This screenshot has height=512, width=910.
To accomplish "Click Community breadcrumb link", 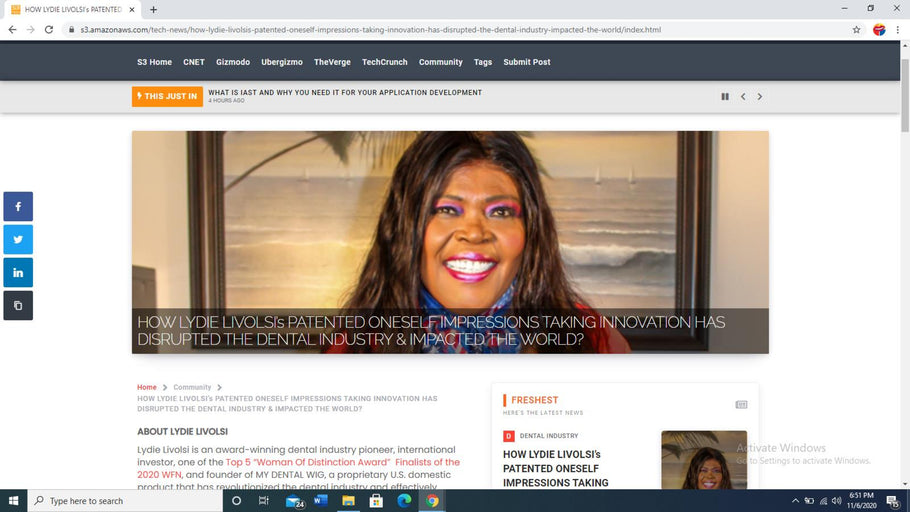I will (x=192, y=387).
